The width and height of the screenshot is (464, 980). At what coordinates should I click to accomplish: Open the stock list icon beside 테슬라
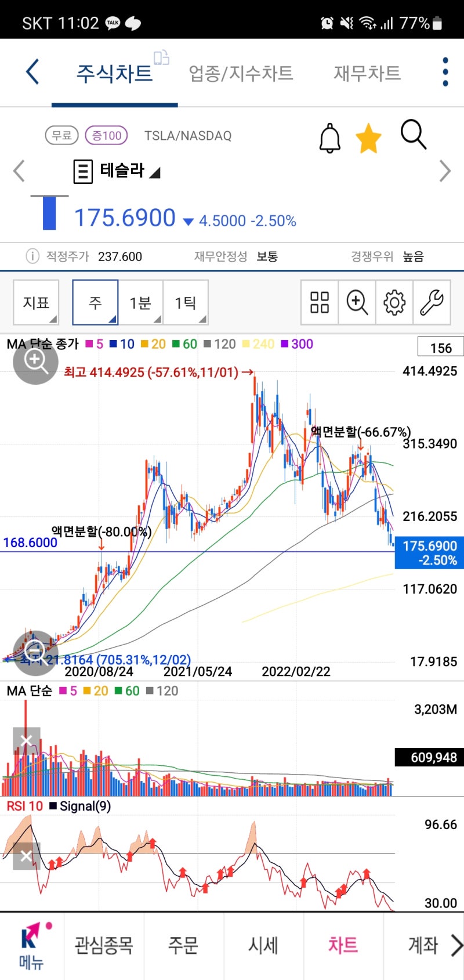coord(83,172)
